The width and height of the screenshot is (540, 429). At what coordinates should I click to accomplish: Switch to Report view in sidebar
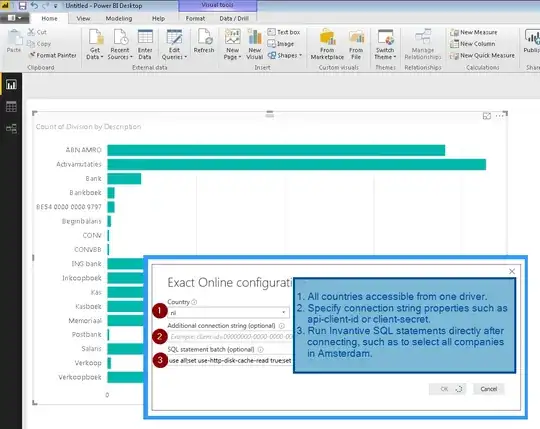click(x=11, y=84)
